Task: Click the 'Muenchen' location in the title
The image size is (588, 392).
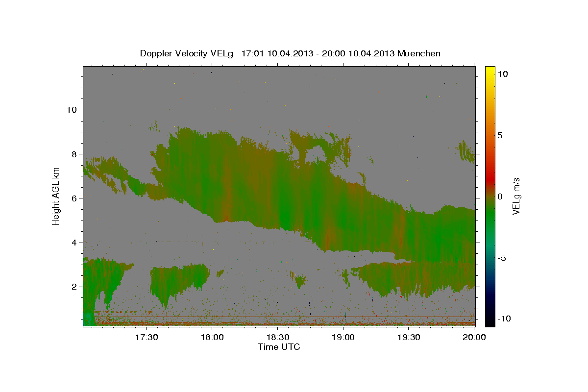Action: [419, 53]
